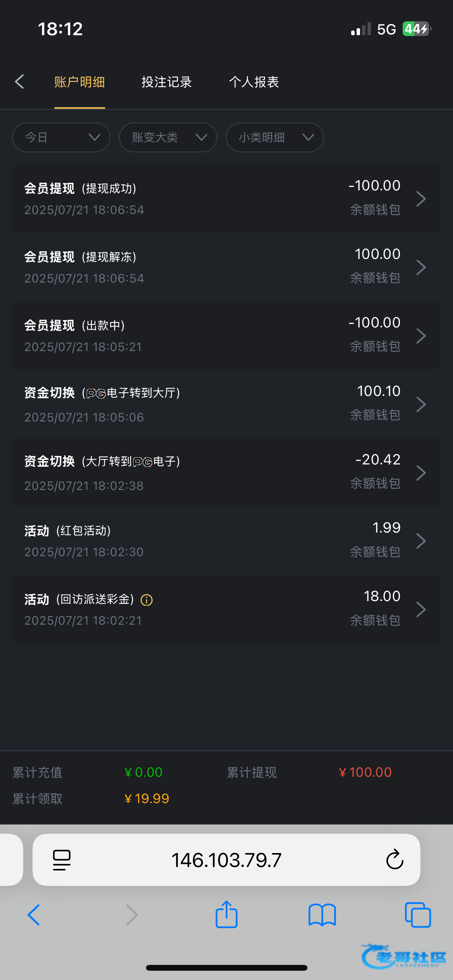453x980 pixels.
Task: Open the 大厅转到PG电子 transfer record
Action: [226, 473]
